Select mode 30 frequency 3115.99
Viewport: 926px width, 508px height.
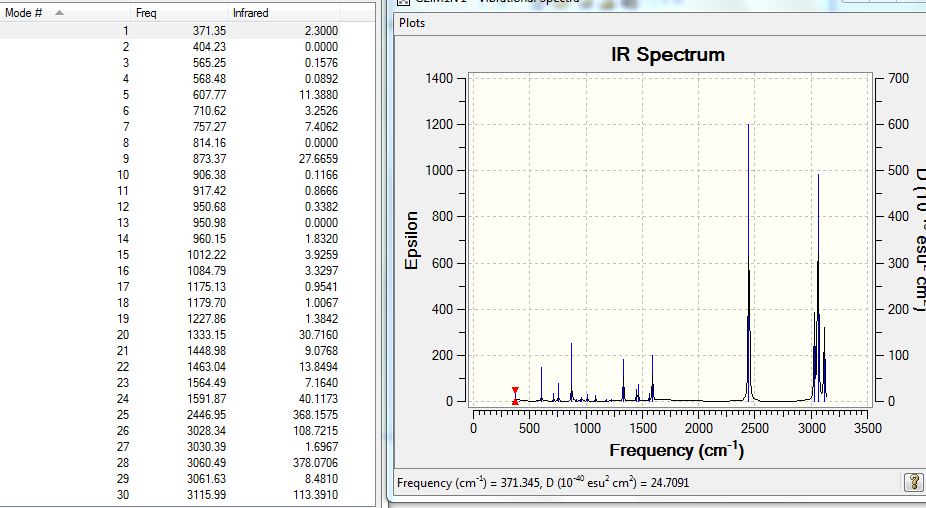click(x=207, y=494)
